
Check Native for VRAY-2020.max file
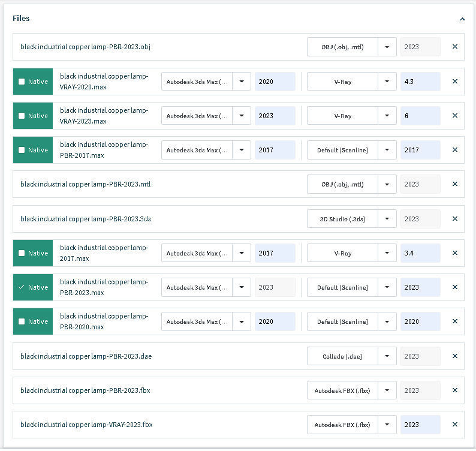22,82
